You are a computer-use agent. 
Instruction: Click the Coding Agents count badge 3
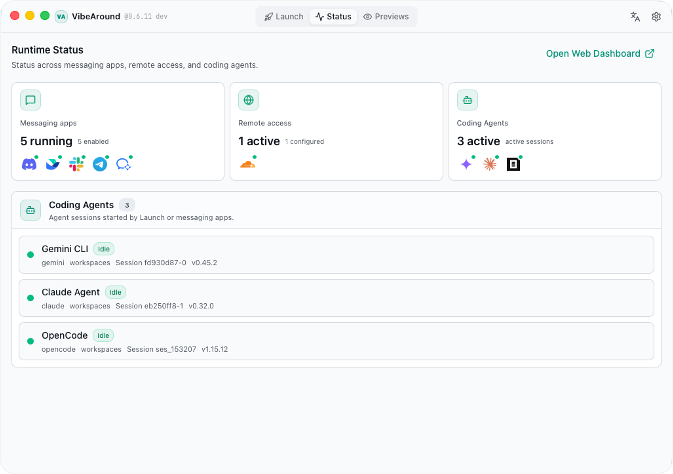coord(127,205)
